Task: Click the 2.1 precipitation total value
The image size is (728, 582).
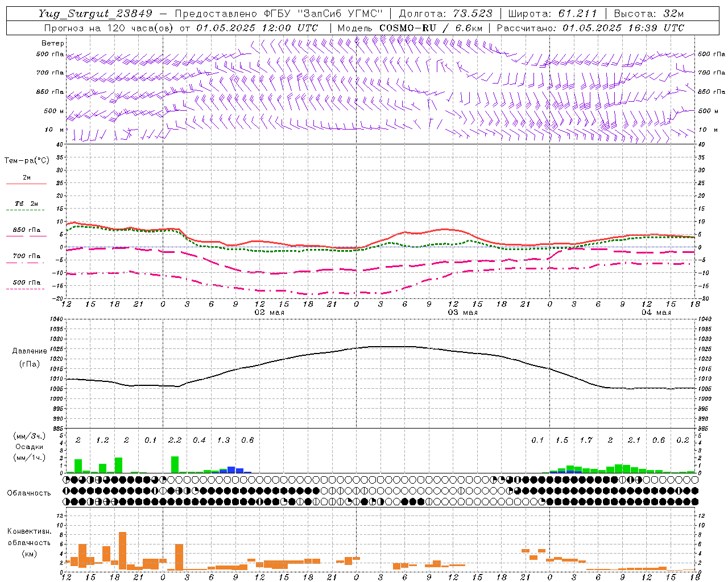Action: click(634, 440)
